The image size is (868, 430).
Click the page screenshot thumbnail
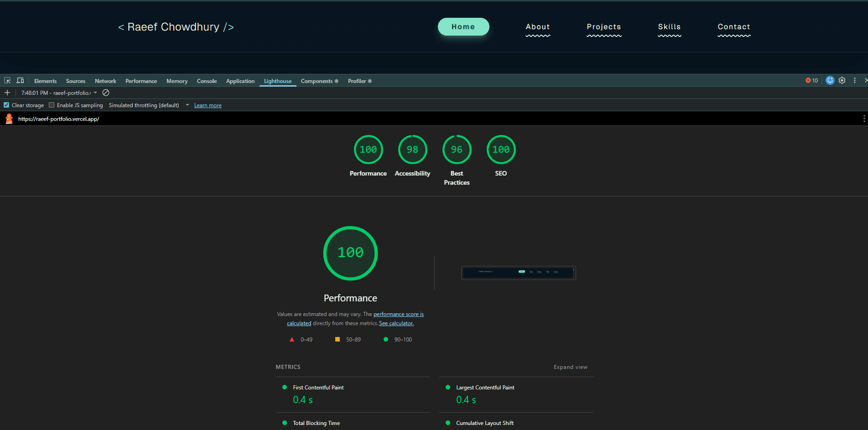click(x=518, y=273)
